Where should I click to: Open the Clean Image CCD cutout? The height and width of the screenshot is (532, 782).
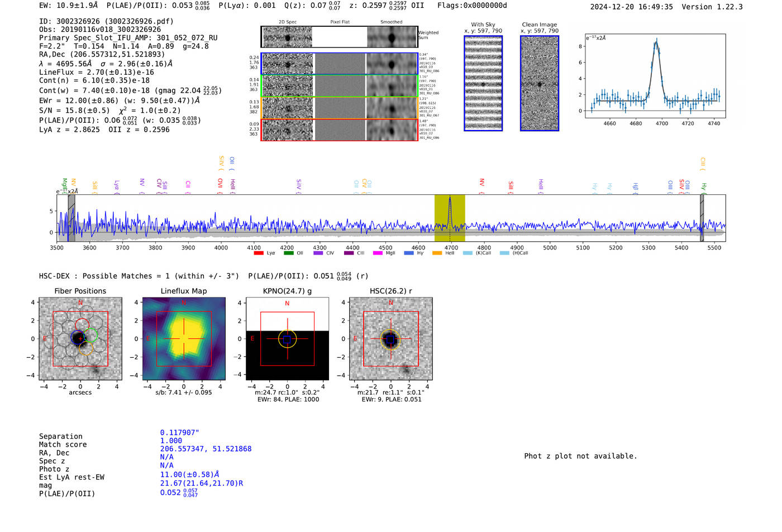point(540,83)
